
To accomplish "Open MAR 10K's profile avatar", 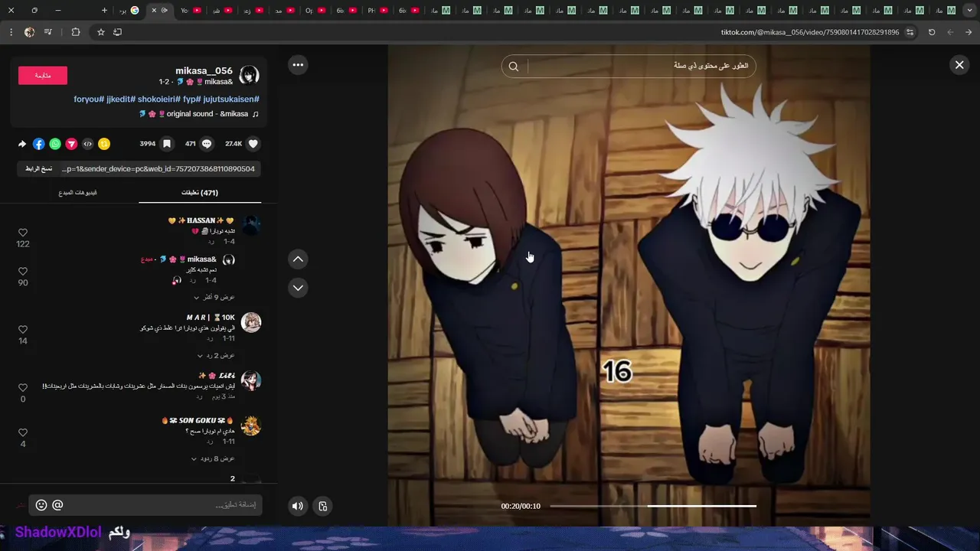I will pos(251,322).
